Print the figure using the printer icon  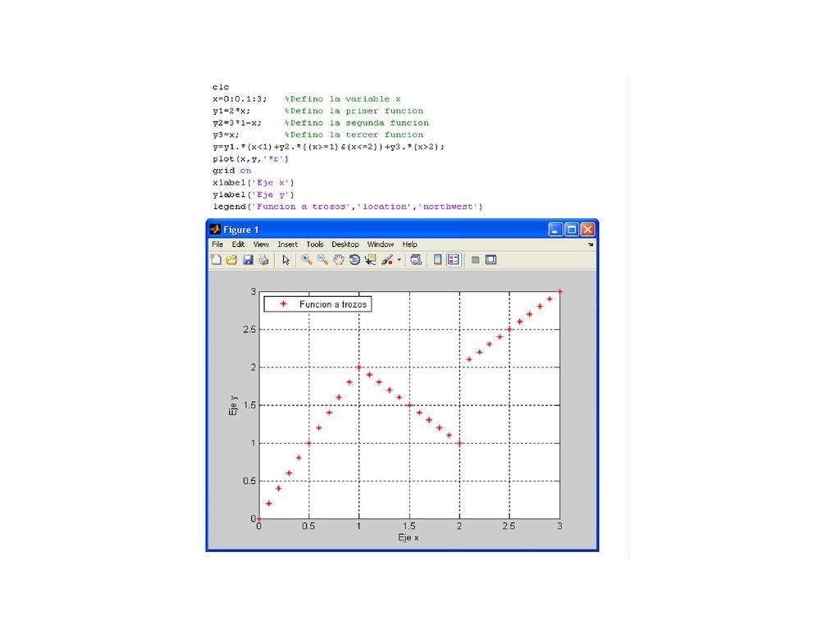(x=263, y=260)
